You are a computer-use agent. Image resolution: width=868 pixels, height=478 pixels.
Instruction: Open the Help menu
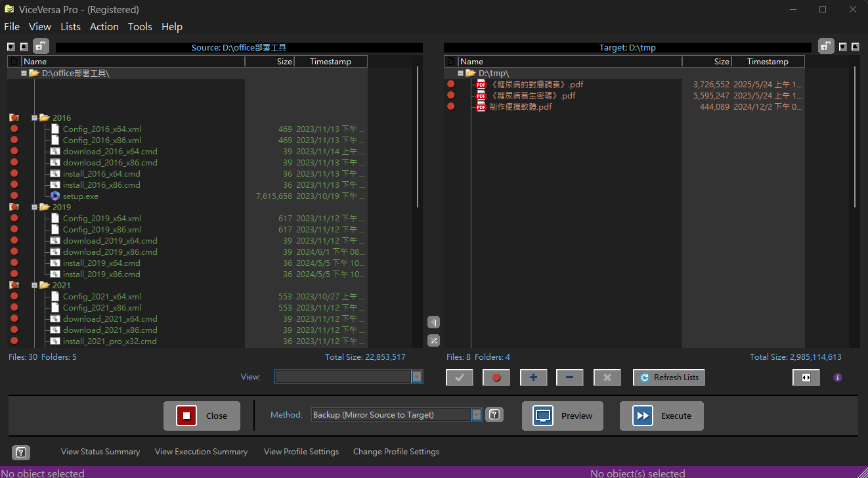[172, 27]
